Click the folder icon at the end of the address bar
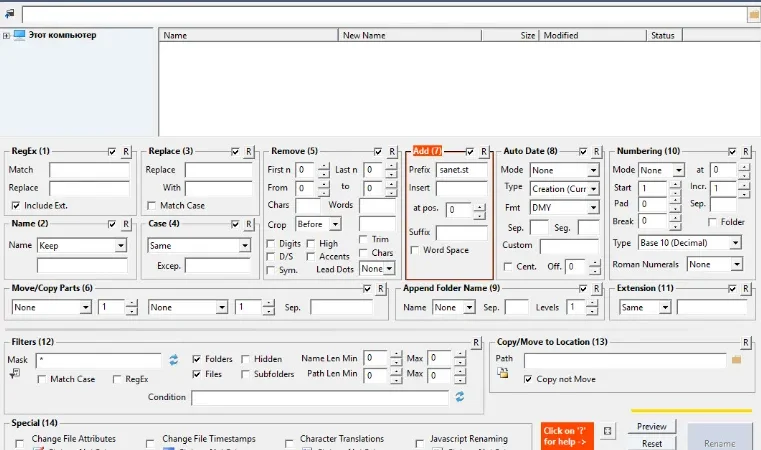This screenshot has height=450, width=761. 754,15
